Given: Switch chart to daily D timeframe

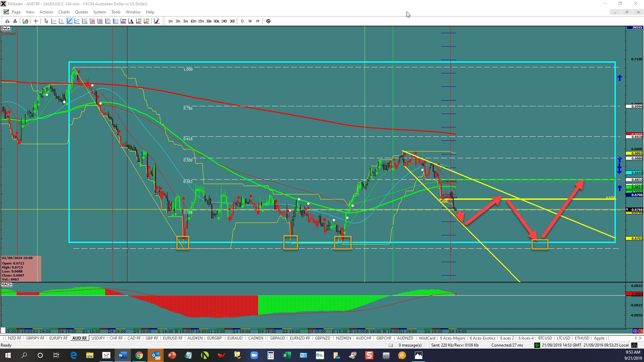Looking at the screenshot, I should (x=242, y=21).
